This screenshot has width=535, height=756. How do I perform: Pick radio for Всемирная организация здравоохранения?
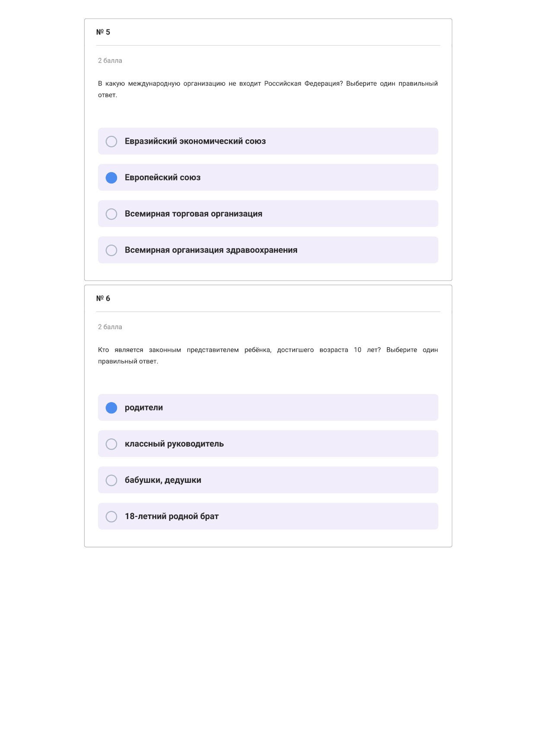(111, 250)
